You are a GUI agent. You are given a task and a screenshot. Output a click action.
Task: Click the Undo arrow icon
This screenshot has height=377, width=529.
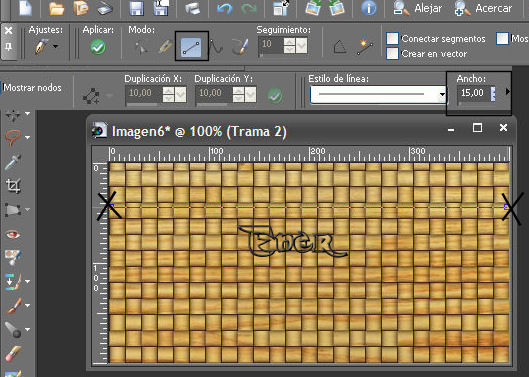[224, 8]
